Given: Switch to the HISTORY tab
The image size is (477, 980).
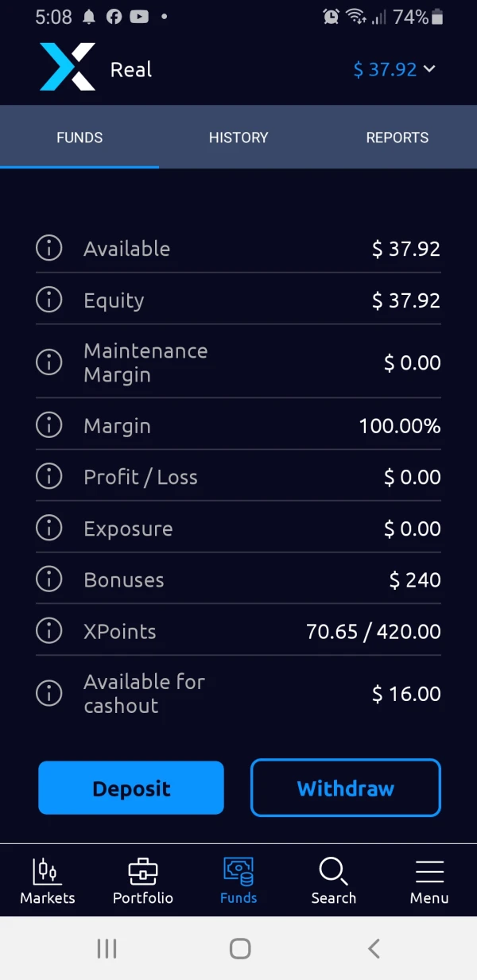Looking at the screenshot, I should (x=238, y=138).
